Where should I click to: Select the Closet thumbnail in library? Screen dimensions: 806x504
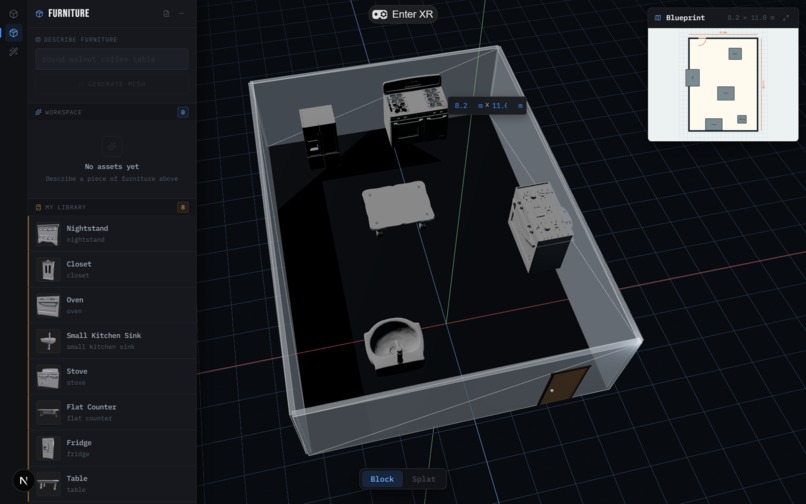[48, 269]
